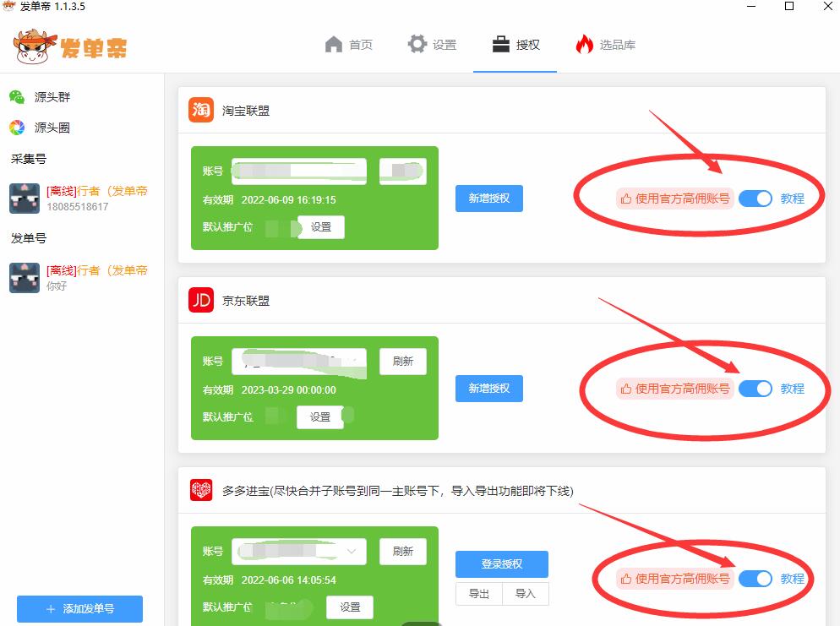Click the colorful circle icon next to 源头圈
The height and width of the screenshot is (626, 840).
[17, 128]
